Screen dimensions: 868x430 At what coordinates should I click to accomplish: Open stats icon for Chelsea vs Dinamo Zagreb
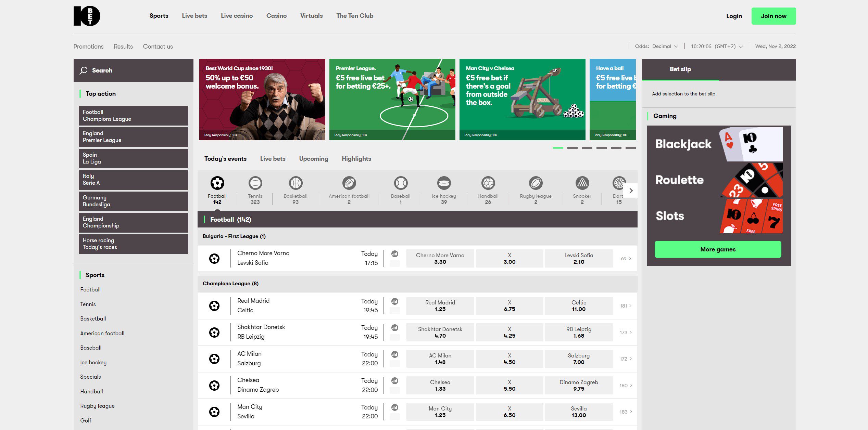tap(395, 381)
